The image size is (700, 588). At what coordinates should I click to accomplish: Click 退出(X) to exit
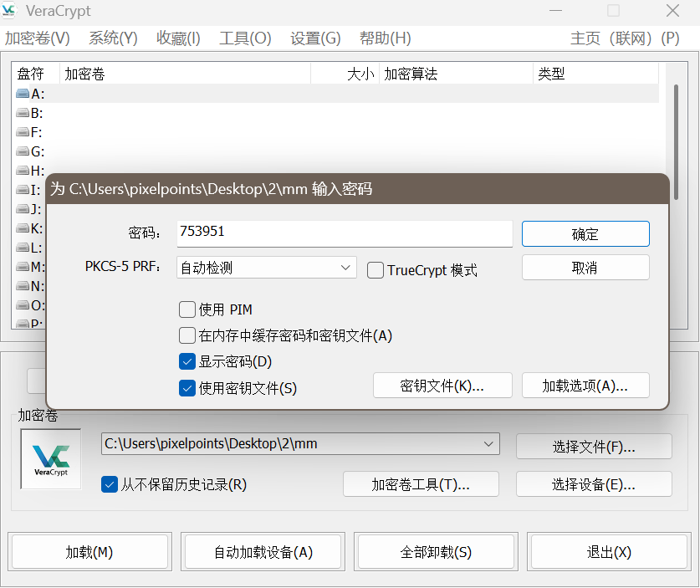[609, 552]
